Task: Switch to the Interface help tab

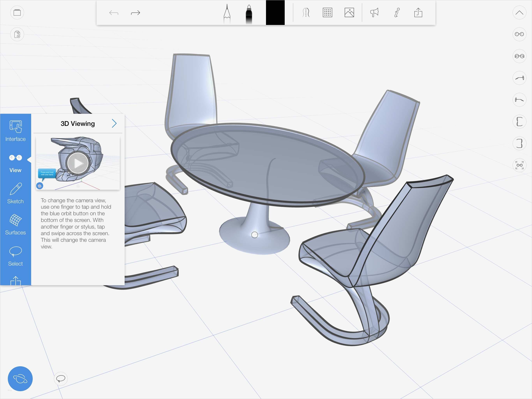Action: 15,131
